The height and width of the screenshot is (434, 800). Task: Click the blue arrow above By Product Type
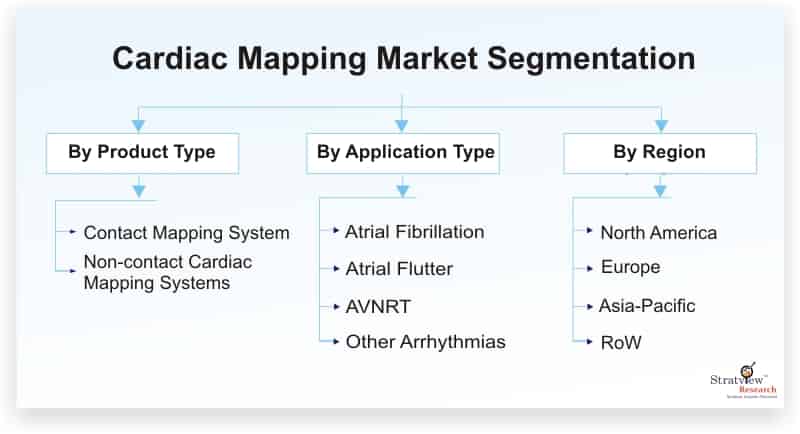138,125
